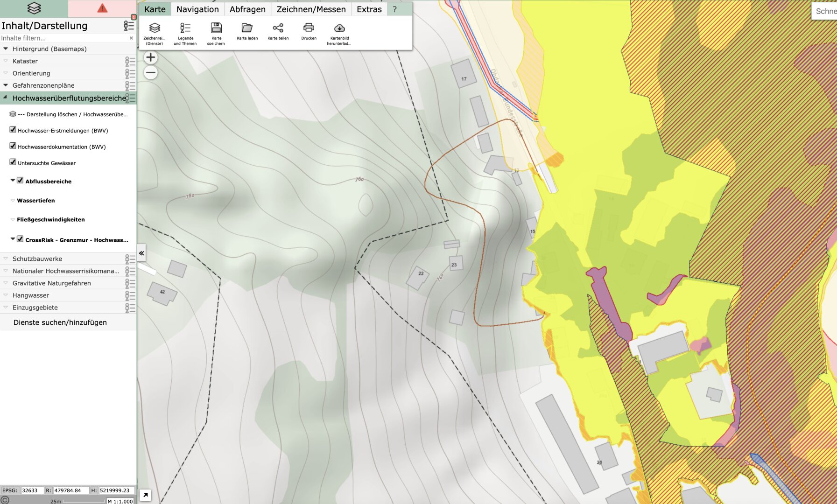Expand the Wassertiefen sublayer group

click(x=13, y=201)
